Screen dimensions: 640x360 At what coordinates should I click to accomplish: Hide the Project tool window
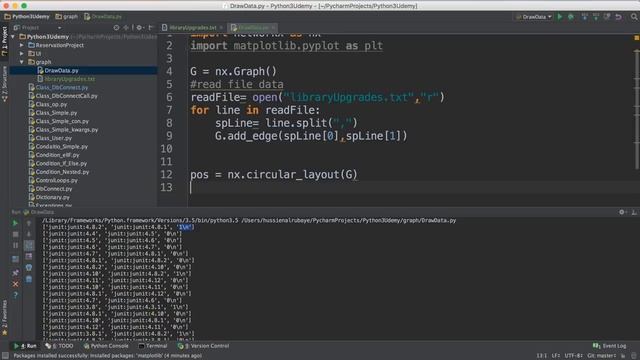151,27
